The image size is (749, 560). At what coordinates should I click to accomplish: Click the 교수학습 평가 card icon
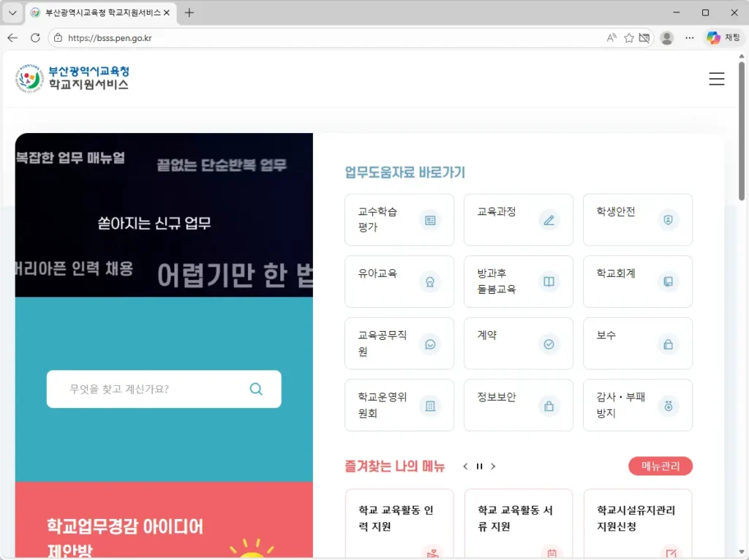point(430,219)
